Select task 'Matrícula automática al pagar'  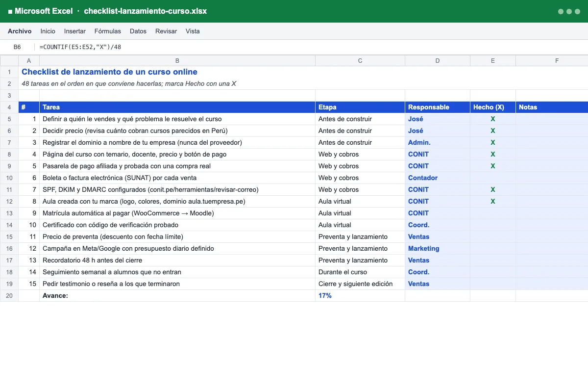[177, 213]
